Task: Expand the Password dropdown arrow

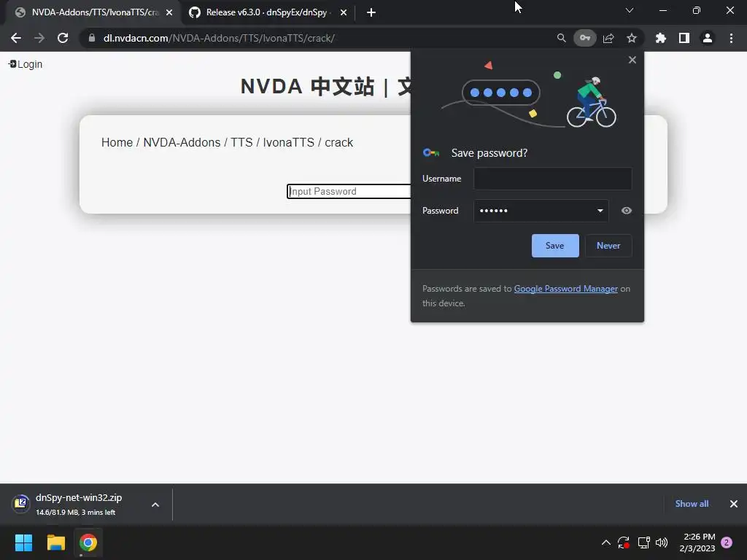Action: pos(600,211)
